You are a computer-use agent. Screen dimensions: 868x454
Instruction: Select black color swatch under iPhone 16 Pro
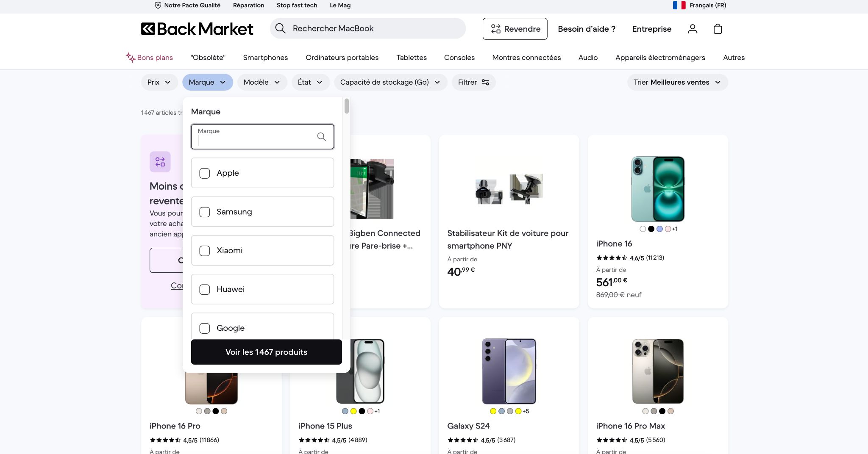216,411
